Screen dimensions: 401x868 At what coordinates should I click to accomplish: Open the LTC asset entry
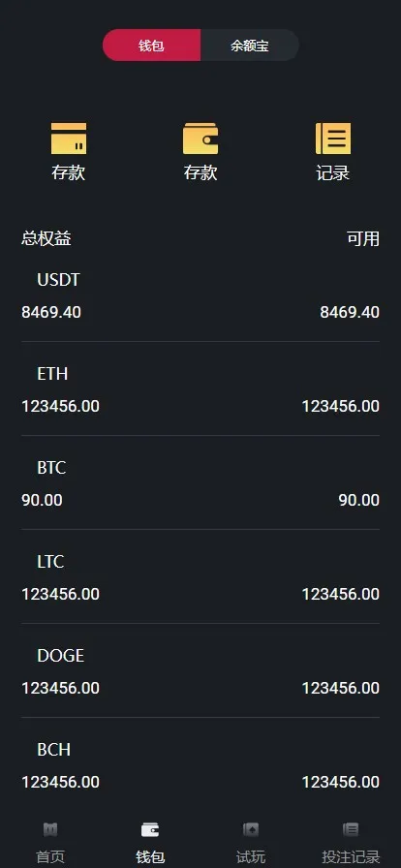(x=200, y=577)
